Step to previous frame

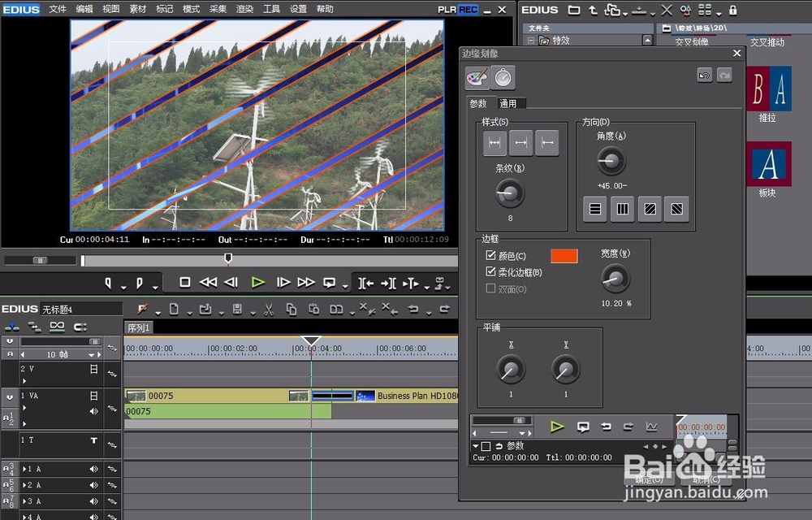(231, 282)
